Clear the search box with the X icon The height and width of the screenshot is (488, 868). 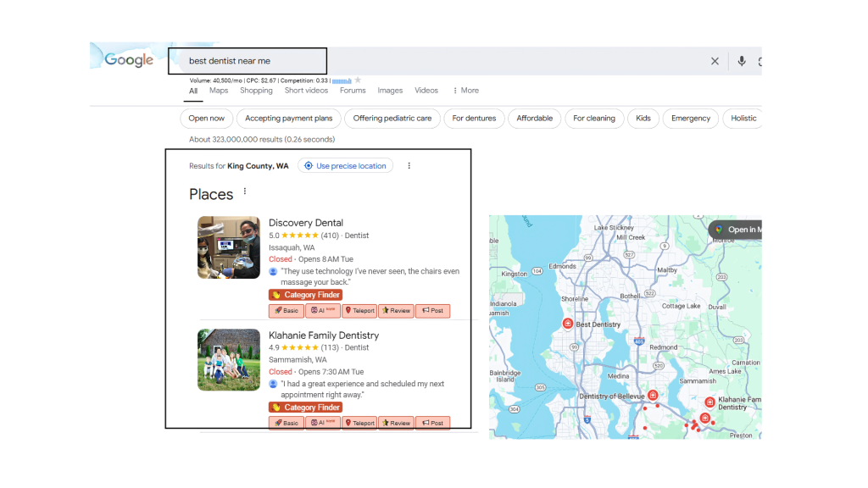click(715, 61)
